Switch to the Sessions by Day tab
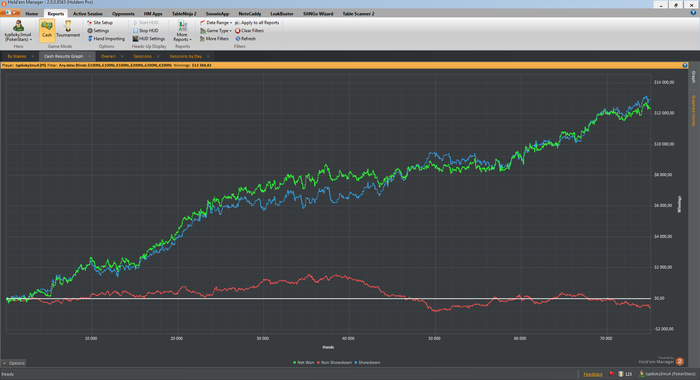The image size is (700, 380). tap(185, 56)
